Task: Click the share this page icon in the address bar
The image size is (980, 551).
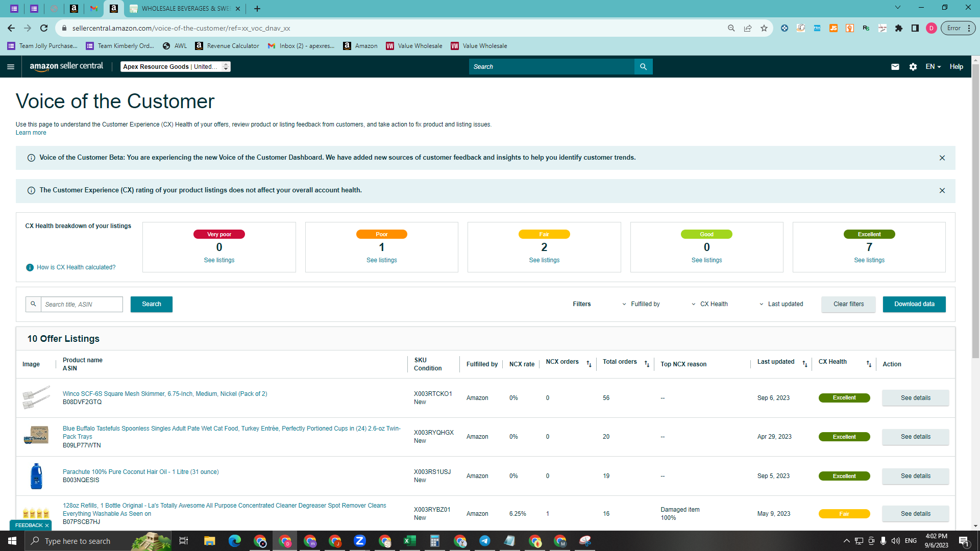Action: pyautogui.click(x=748, y=29)
